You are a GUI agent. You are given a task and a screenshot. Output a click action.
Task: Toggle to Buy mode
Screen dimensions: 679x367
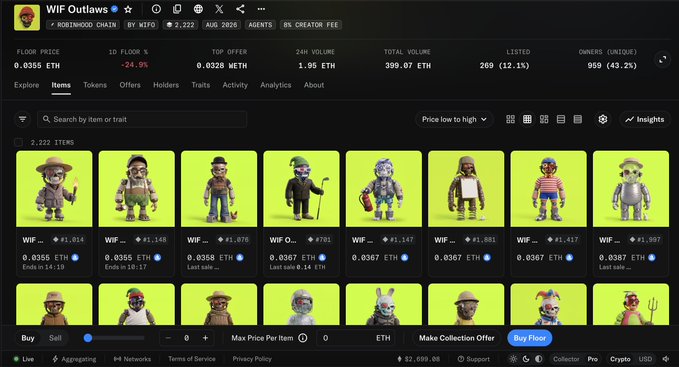tap(28, 338)
